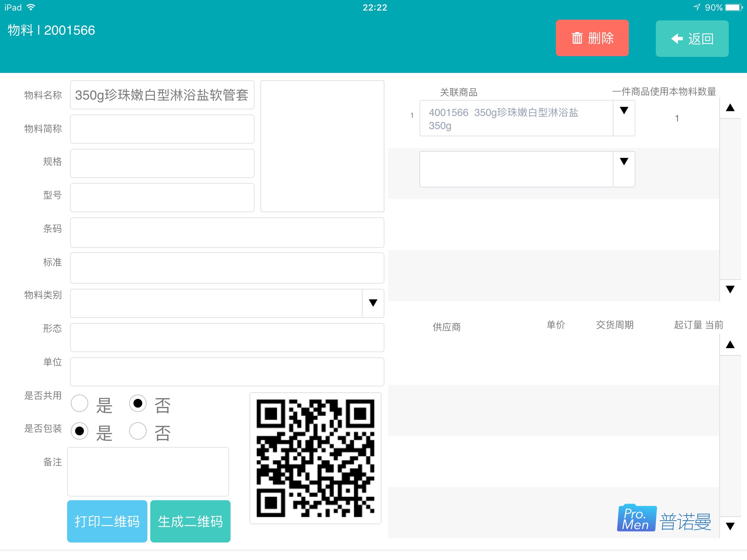This screenshot has width=747, height=560.
Task: Click the 22:22 clock in status bar
Action: click(375, 8)
